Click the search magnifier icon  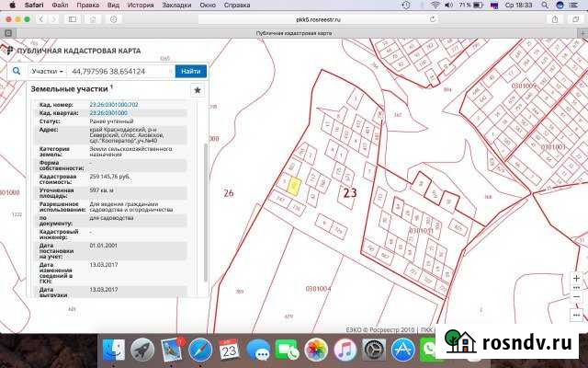click(x=17, y=71)
